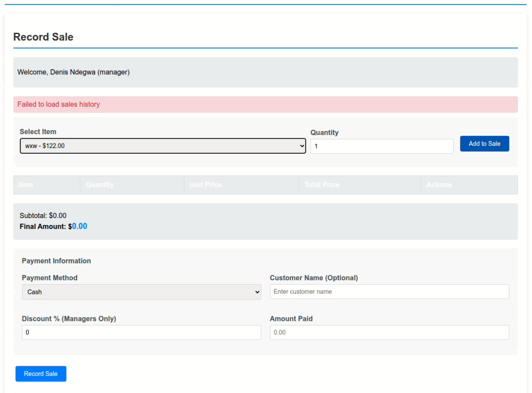Screen dimensions: 532x393
Task: Click the 'Failed to load sales history' alert
Action: (x=265, y=105)
